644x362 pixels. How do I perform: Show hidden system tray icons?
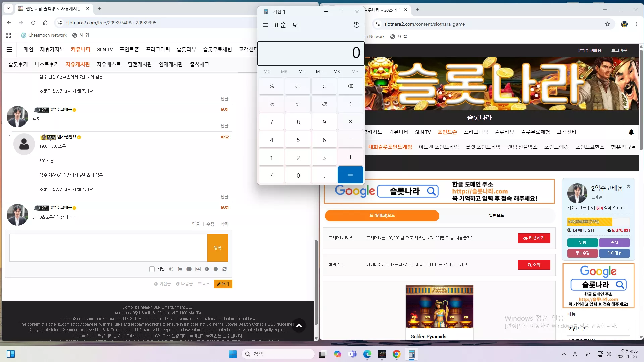tap(564, 354)
